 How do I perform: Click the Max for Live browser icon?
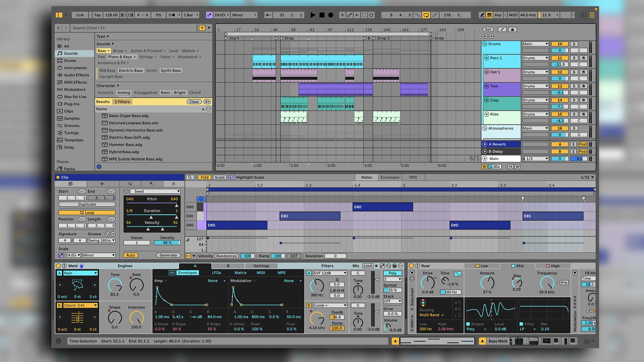(60, 97)
